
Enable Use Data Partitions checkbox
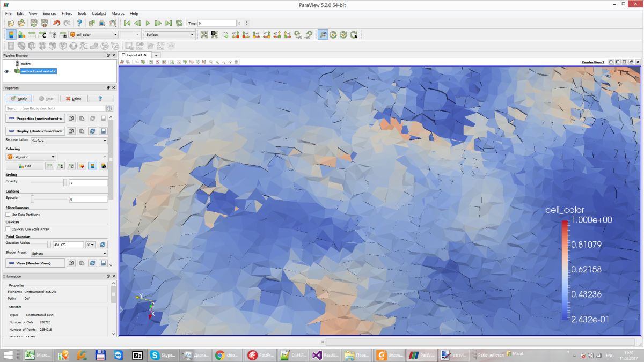click(x=8, y=215)
